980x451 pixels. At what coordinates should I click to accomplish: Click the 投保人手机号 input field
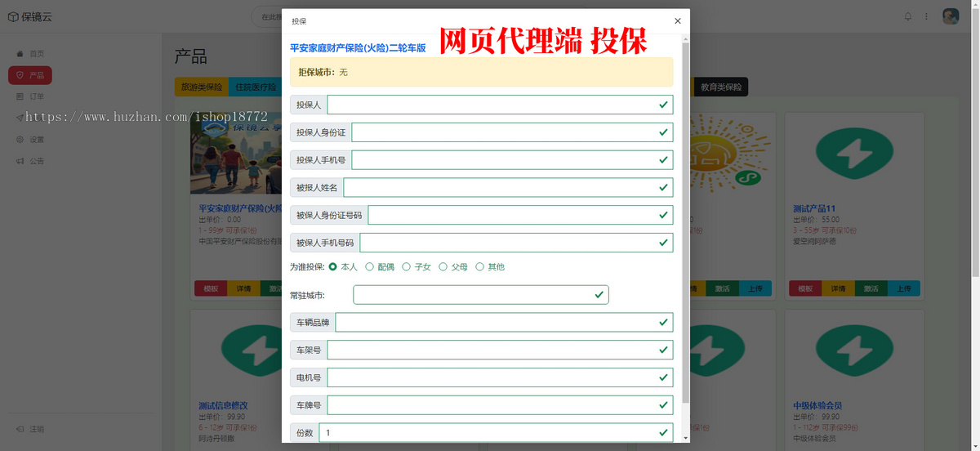click(x=513, y=160)
